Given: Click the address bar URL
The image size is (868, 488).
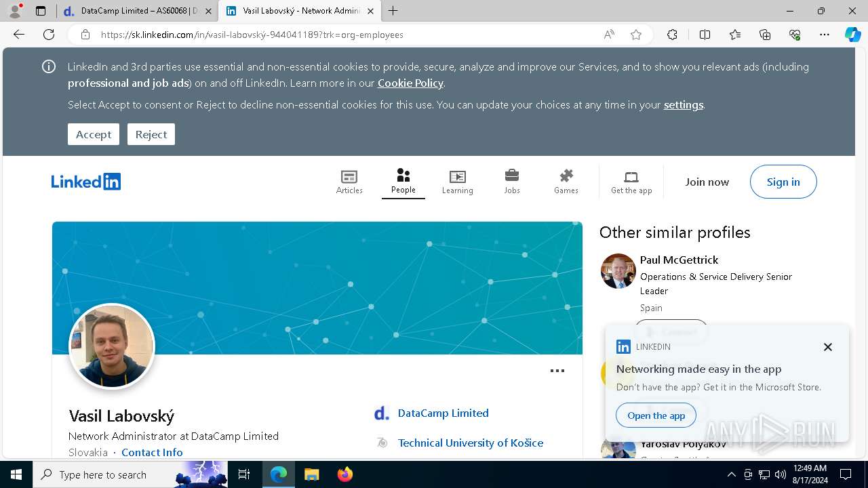Looking at the screenshot, I should 252,35.
